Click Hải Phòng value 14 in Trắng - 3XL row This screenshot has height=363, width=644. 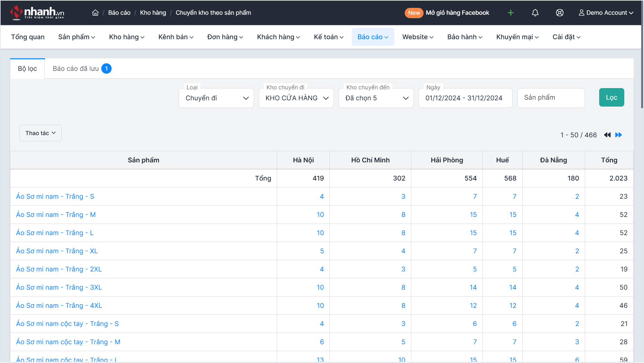pos(473,287)
